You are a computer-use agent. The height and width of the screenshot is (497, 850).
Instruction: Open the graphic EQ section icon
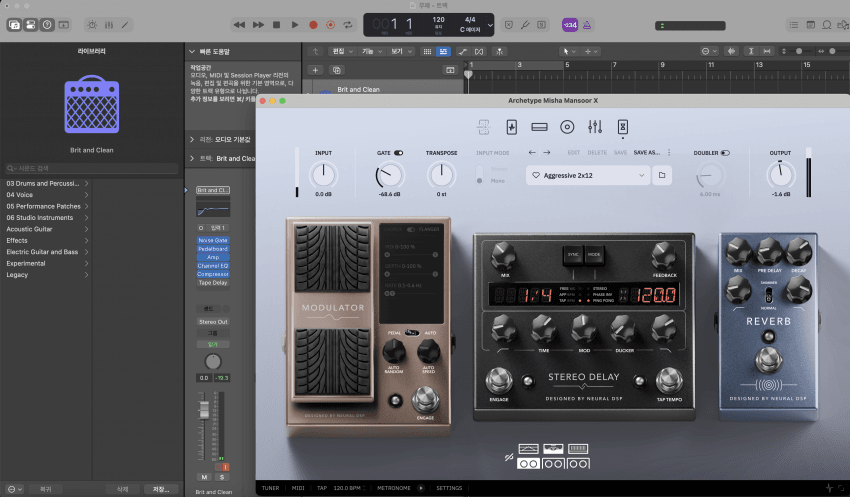click(x=595, y=127)
